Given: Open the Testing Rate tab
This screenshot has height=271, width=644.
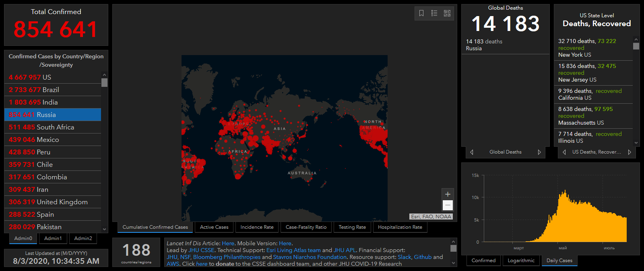Looking at the screenshot, I should 352,227.
